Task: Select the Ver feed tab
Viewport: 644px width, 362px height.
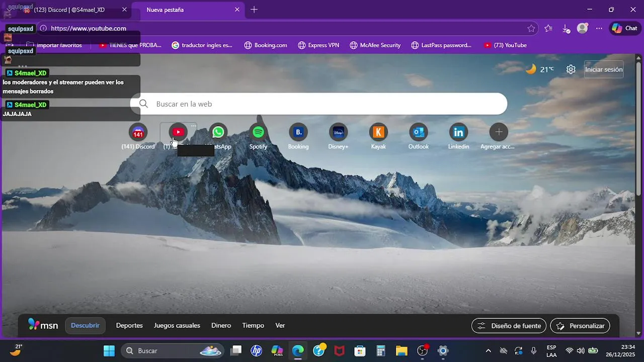Action: (280, 325)
